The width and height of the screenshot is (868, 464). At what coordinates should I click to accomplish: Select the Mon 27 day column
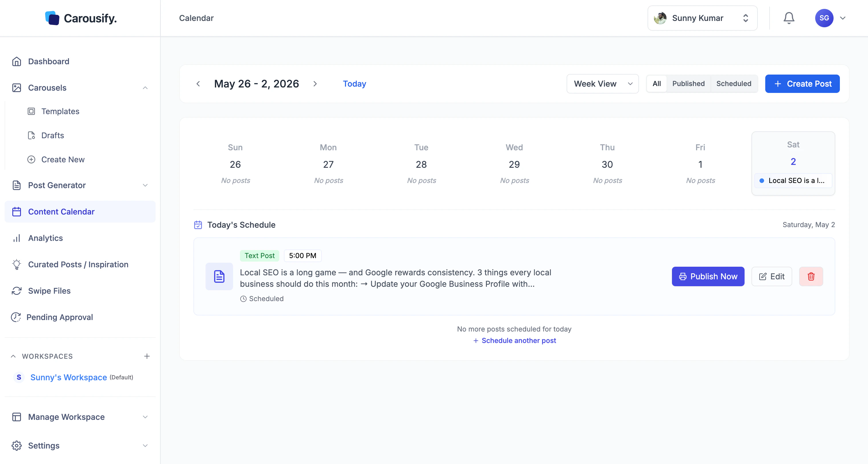coord(328,164)
